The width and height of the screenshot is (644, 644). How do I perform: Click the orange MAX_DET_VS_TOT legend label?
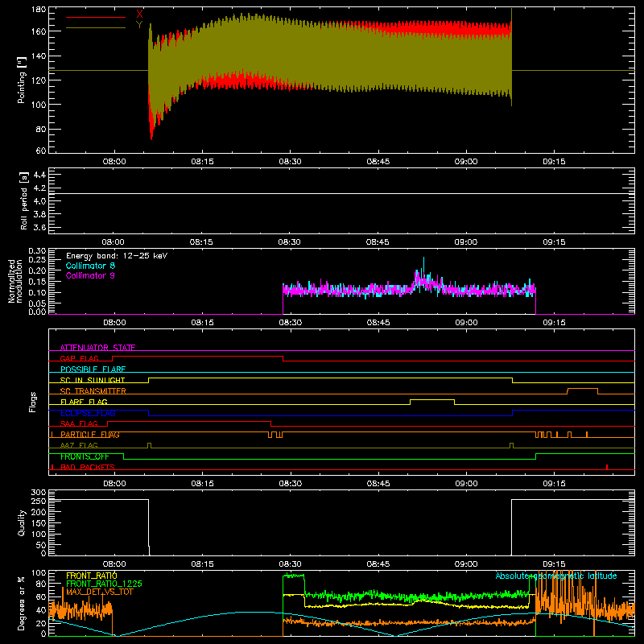pyautogui.click(x=100, y=592)
